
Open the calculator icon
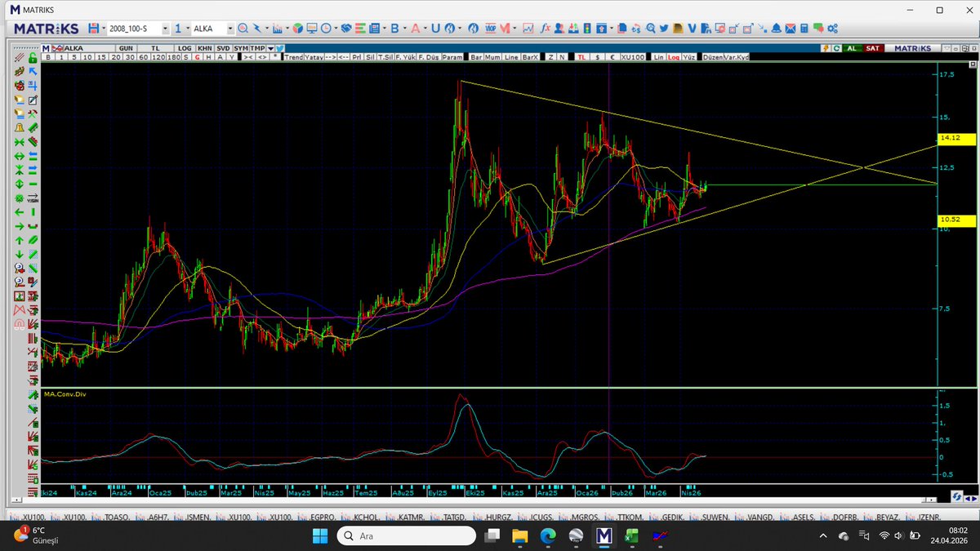tap(804, 29)
